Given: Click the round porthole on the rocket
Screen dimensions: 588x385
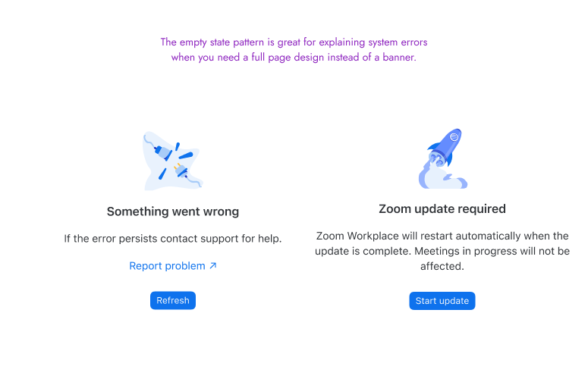Looking at the screenshot, I should (454, 138).
